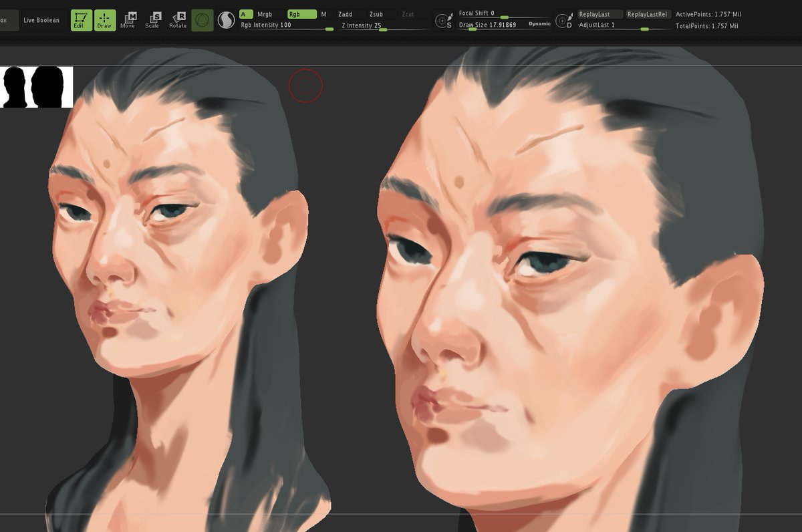Image resolution: width=802 pixels, height=532 pixels.
Task: Select the Move gizmo tool
Action: tap(128, 20)
